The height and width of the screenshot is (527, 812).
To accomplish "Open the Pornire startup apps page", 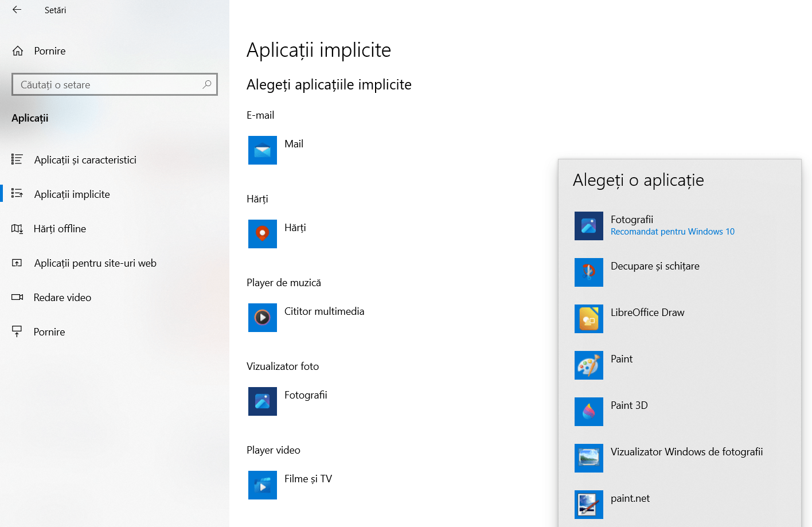I will pos(50,331).
